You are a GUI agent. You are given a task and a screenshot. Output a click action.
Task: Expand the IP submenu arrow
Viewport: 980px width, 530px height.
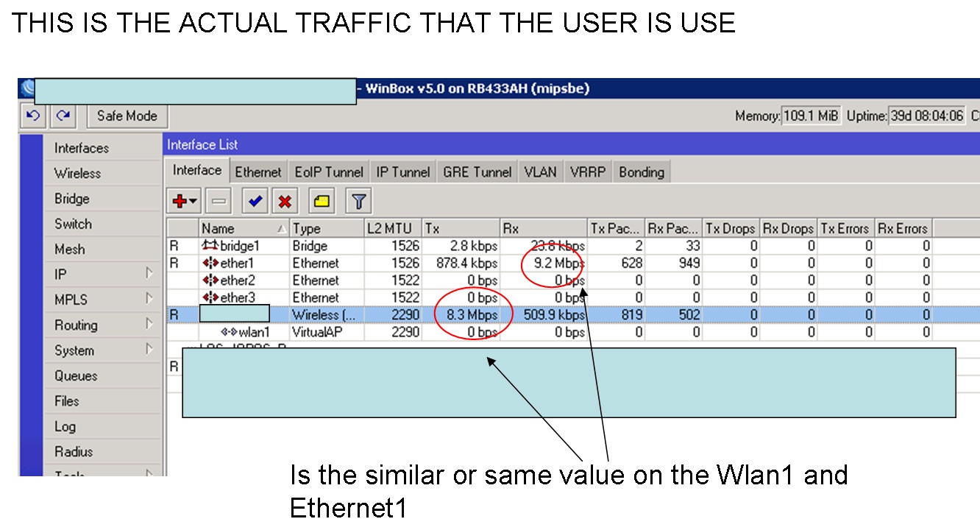click(x=149, y=274)
